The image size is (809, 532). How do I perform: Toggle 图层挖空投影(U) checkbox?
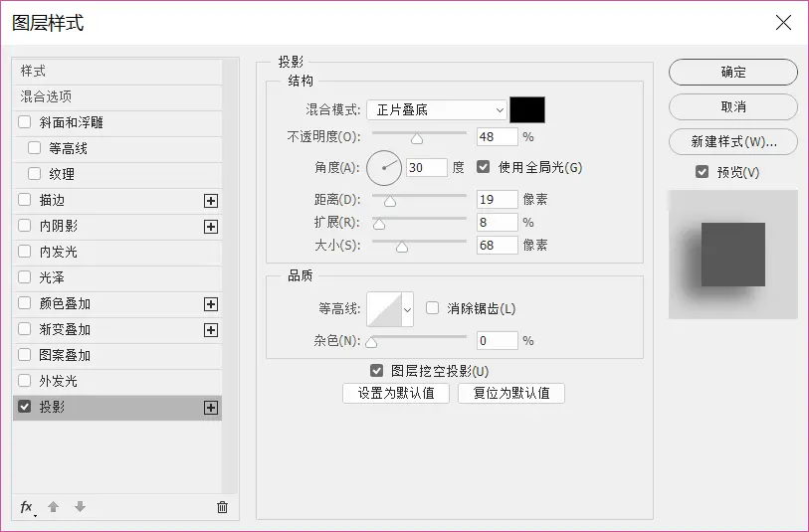tap(377, 371)
